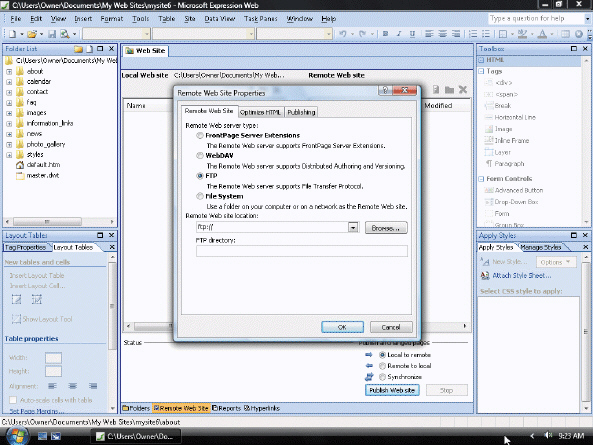Expand the images folder

coord(9,113)
